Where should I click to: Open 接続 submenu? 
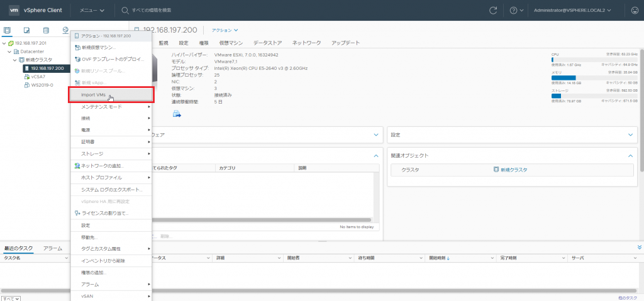pos(111,118)
